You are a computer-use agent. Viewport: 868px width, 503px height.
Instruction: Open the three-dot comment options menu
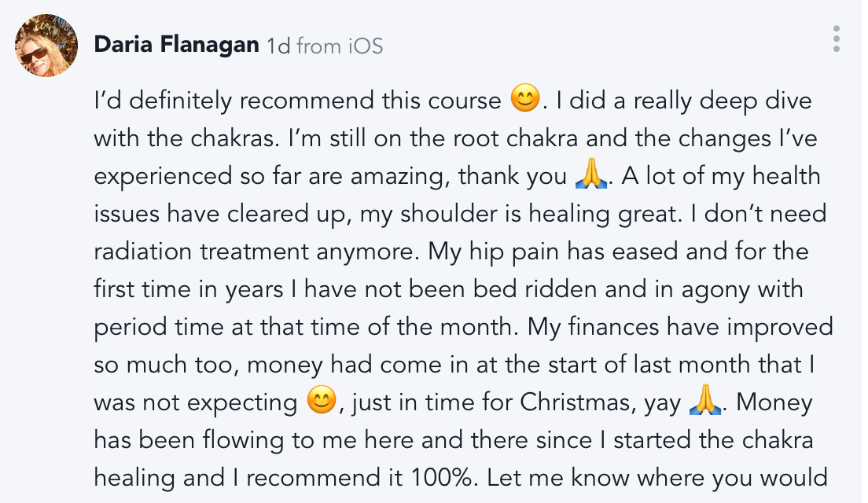(x=836, y=39)
